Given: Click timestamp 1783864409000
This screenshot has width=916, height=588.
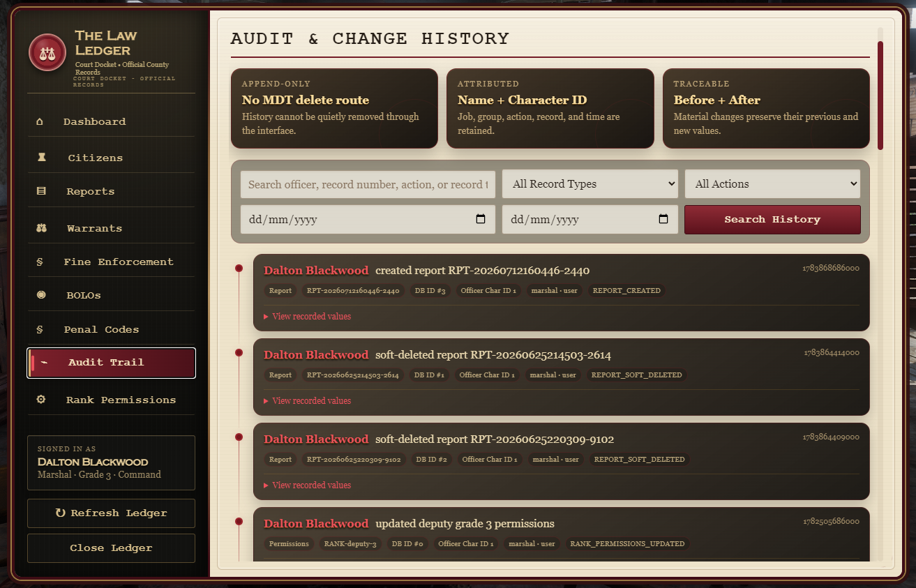Looking at the screenshot, I should [x=831, y=437].
